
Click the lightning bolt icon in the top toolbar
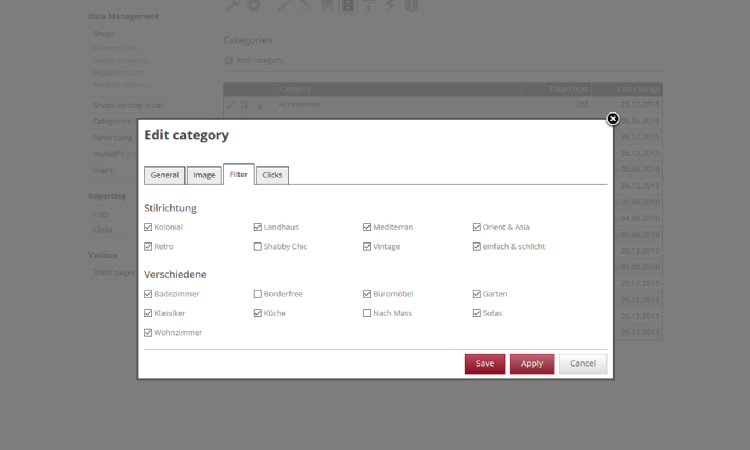[389, 6]
